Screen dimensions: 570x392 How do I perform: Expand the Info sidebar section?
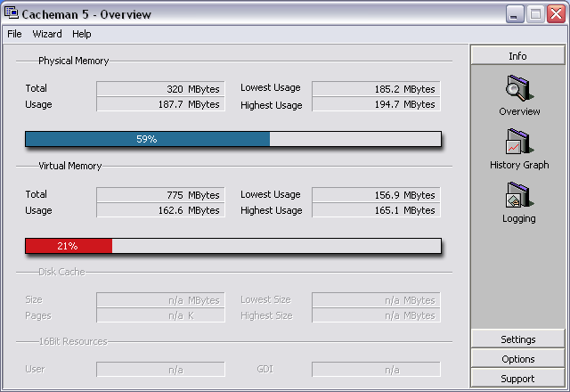click(x=517, y=55)
